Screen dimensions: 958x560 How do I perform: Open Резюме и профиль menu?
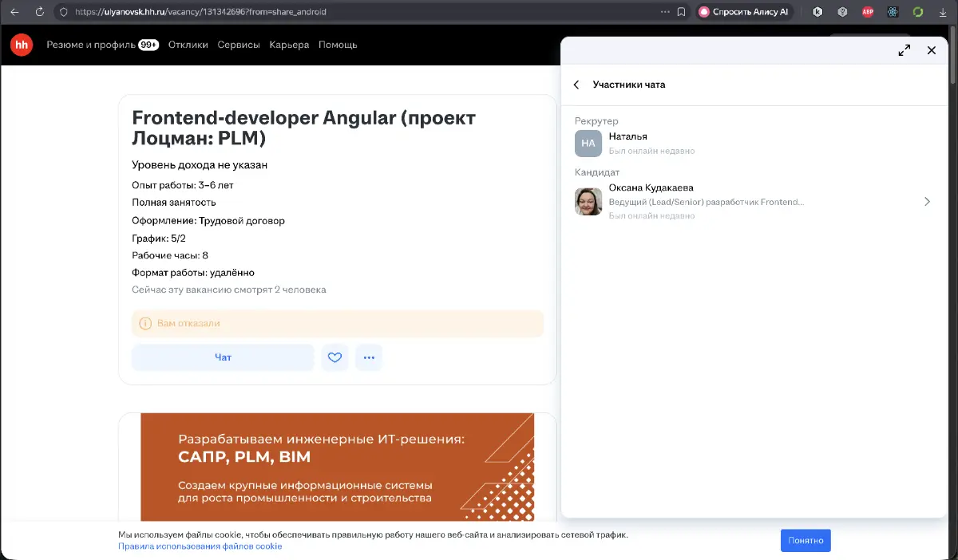(91, 45)
